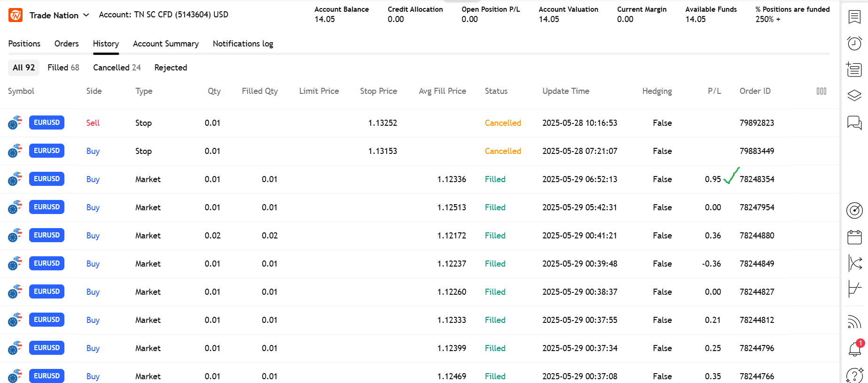Open the chat bubbles panel

854,123
